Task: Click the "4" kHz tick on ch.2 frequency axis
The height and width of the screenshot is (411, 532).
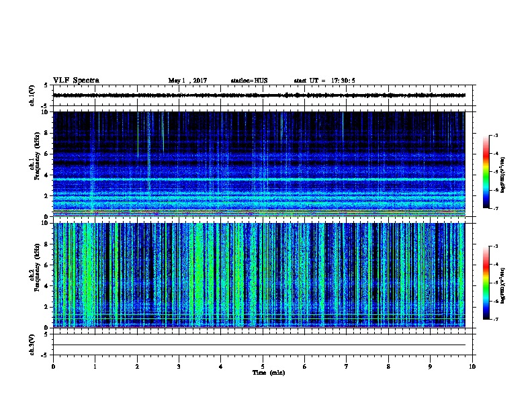Action: coord(46,286)
